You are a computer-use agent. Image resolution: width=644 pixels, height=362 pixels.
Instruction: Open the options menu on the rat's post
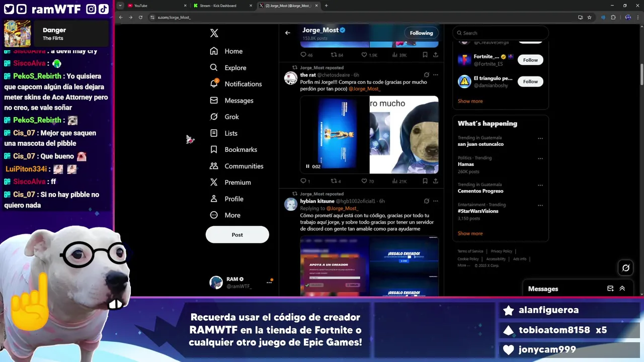coord(436,75)
